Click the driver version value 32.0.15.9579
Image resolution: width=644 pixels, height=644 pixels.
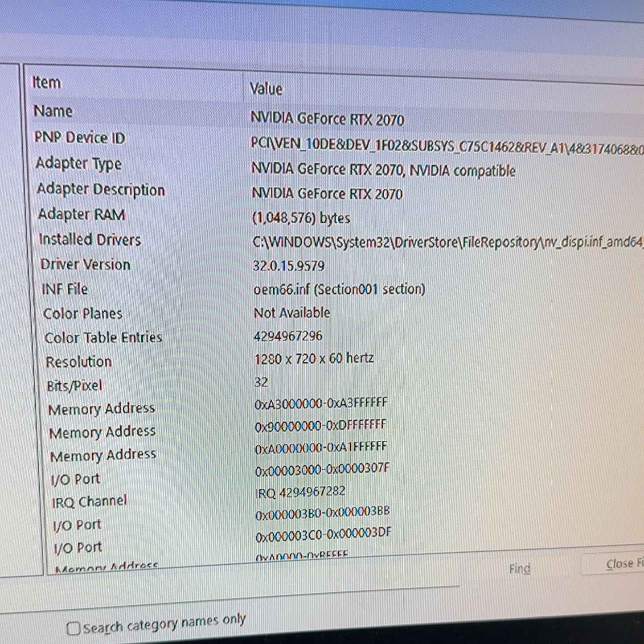click(289, 266)
